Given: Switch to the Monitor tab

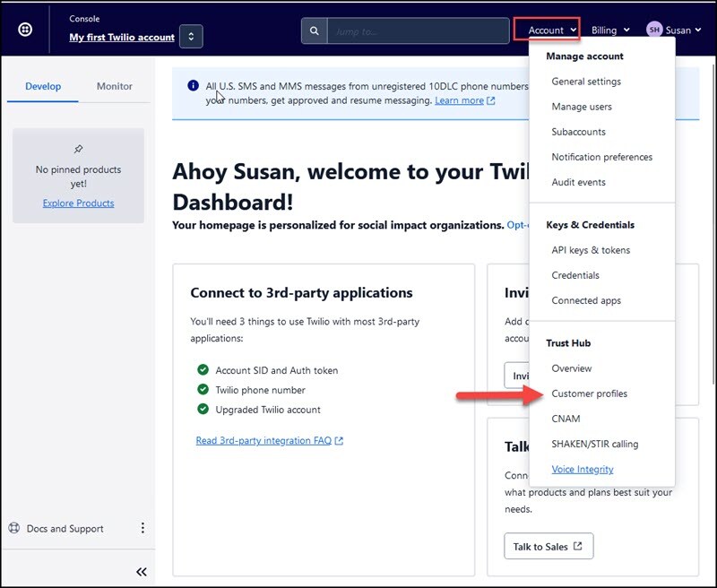Looking at the screenshot, I should click(115, 86).
